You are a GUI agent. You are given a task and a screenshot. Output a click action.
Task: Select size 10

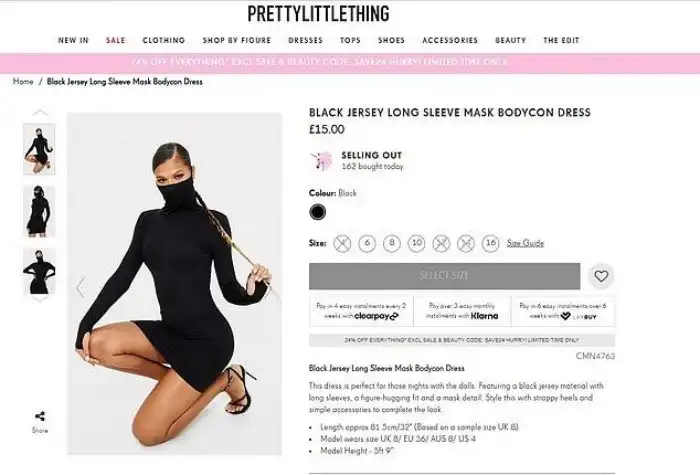(417, 243)
